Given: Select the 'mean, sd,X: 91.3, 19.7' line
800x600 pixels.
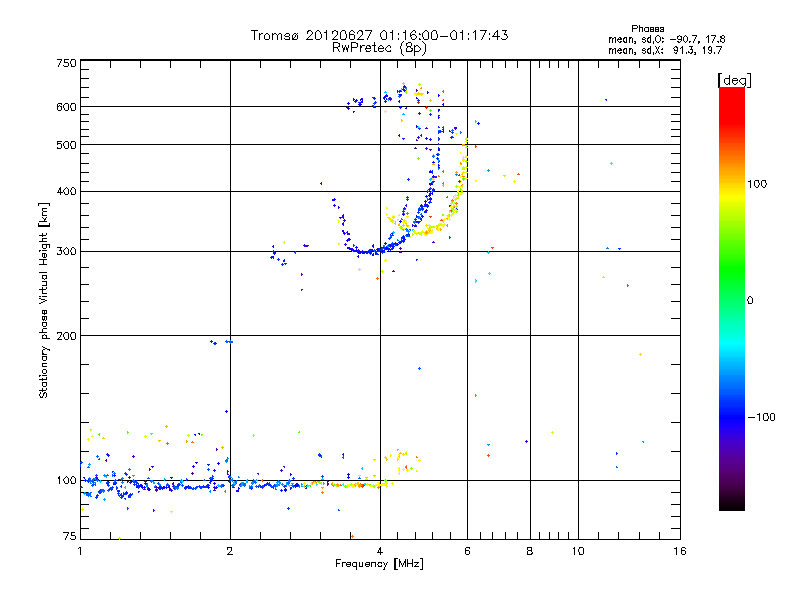Looking at the screenshot, I should [x=665, y=50].
